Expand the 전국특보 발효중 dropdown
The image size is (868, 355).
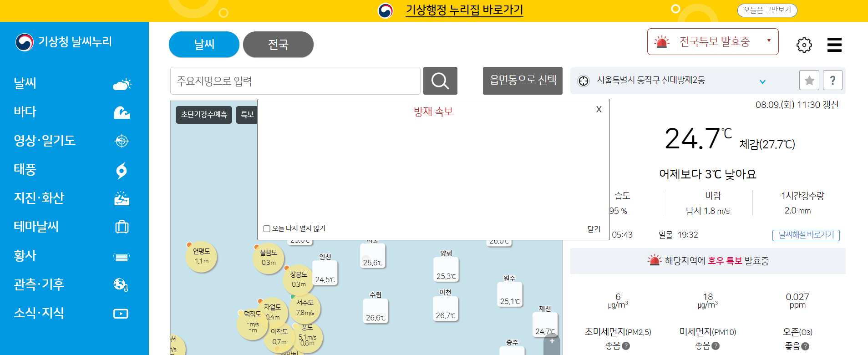pyautogui.click(x=713, y=41)
